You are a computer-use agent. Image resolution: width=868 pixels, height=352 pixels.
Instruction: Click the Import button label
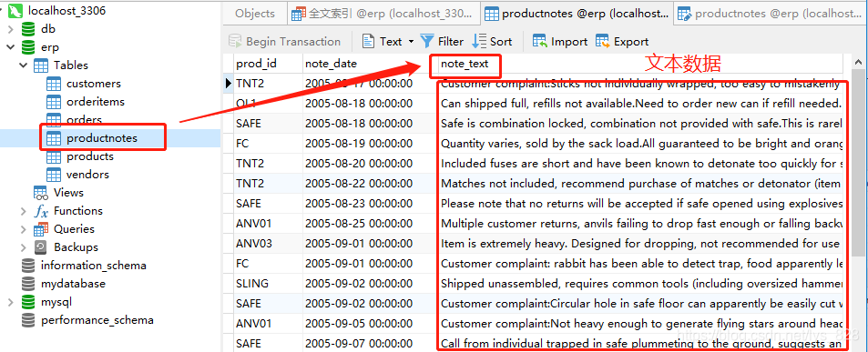[x=569, y=42]
